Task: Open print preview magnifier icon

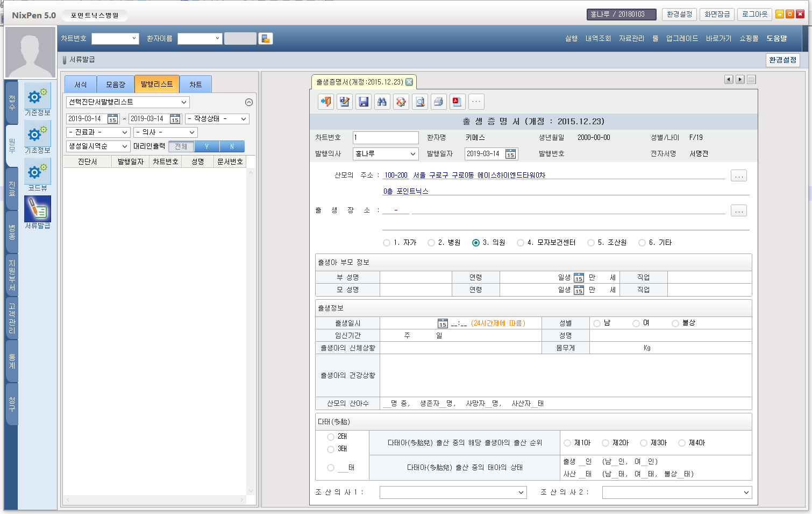Action: click(420, 102)
